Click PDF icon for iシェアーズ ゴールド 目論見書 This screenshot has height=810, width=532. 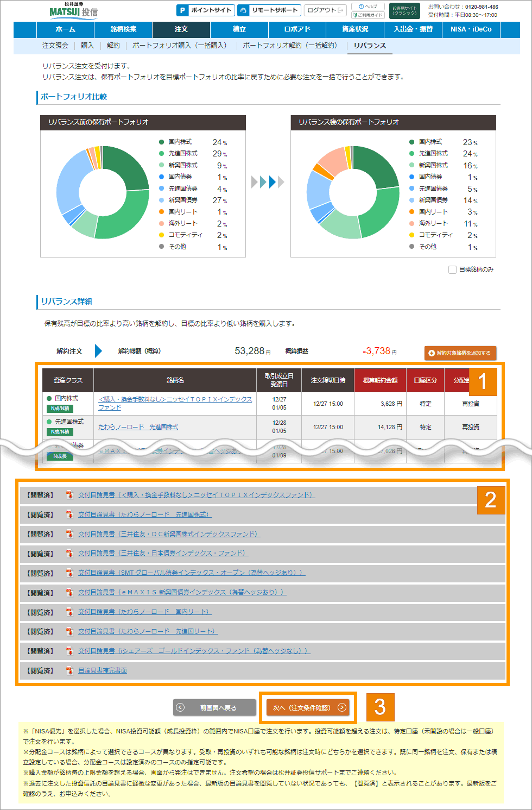tap(69, 651)
